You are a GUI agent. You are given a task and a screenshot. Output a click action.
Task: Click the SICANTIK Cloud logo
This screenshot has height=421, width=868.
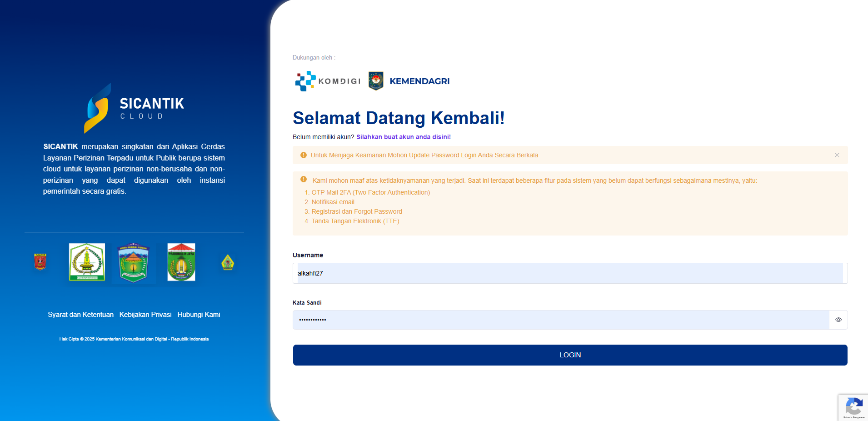(134, 108)
